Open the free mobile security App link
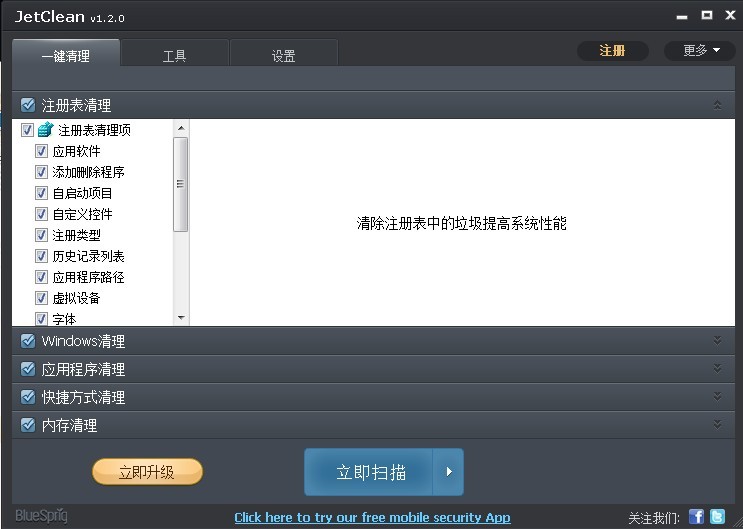 372,517
